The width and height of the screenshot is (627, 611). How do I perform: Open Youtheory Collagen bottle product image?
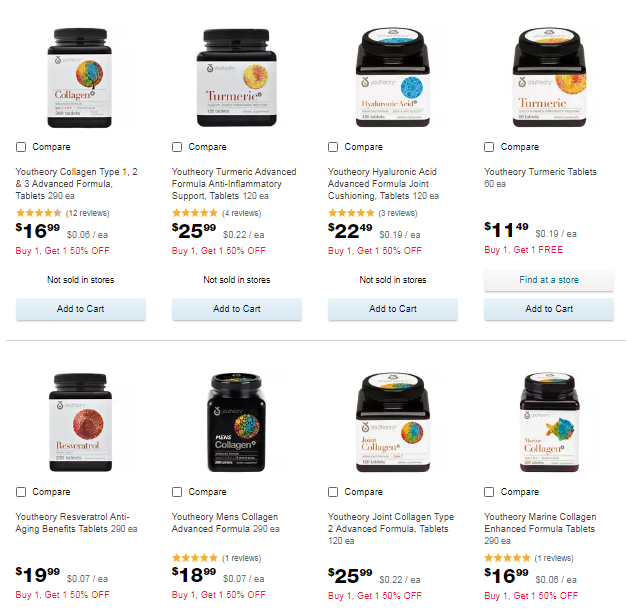tap(80, 78)
